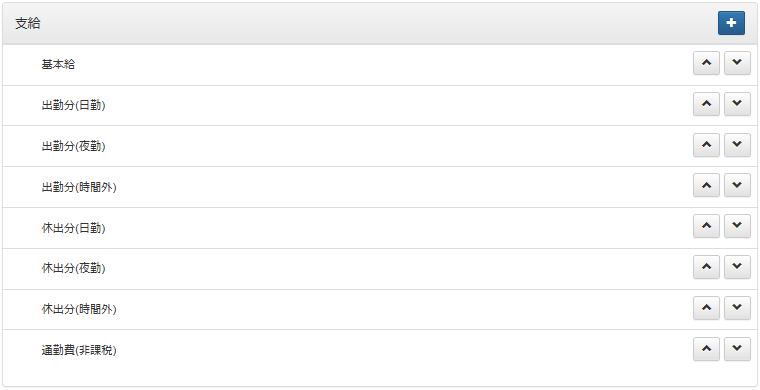
Task: Move 休出分(時間外) up in order
Action: point(706,308)
